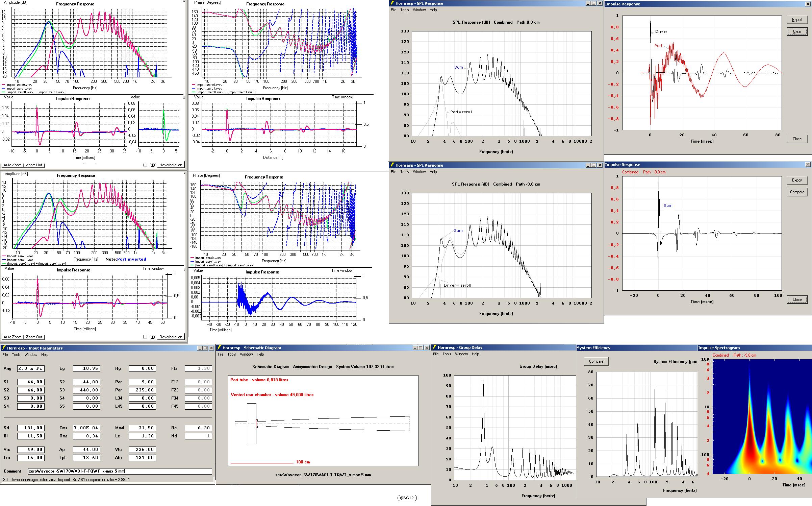The image size is (812, 506).
Task: Maximize the top SPL Response window
Action: tap(594, 3)
